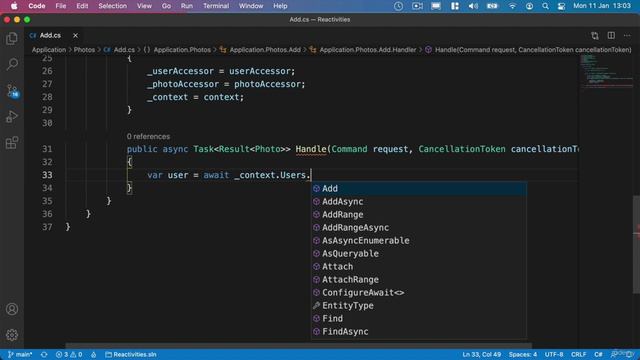Open the Selection menu
This screenshot has height=360, width=640.
pyautogui.click(x=112, y=6)
